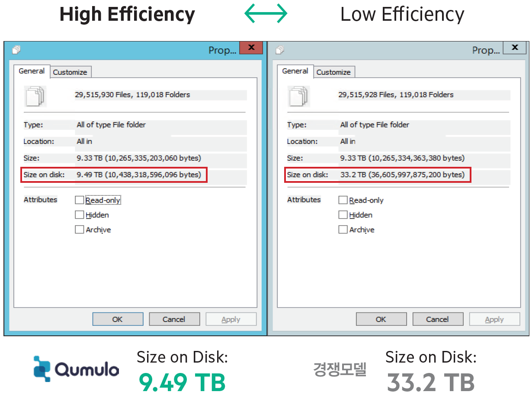Close the right Properties window

(x=514, y=48)
